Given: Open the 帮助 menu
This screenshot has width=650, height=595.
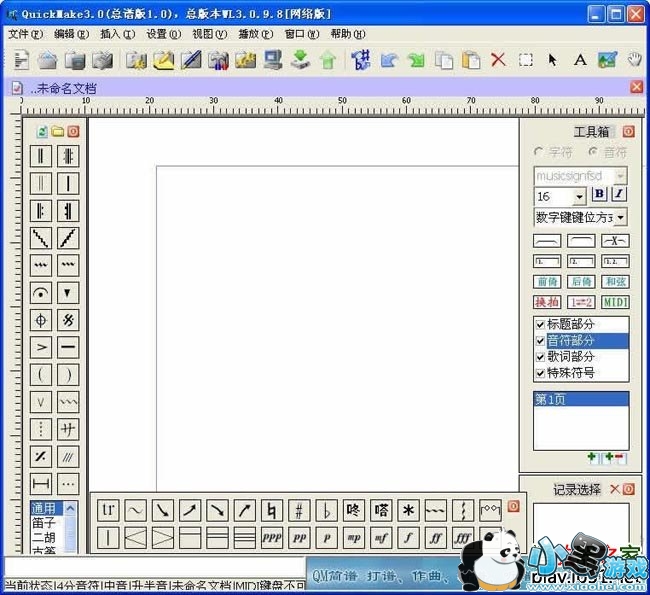Looking at the screenshot, I should point(348,34).
